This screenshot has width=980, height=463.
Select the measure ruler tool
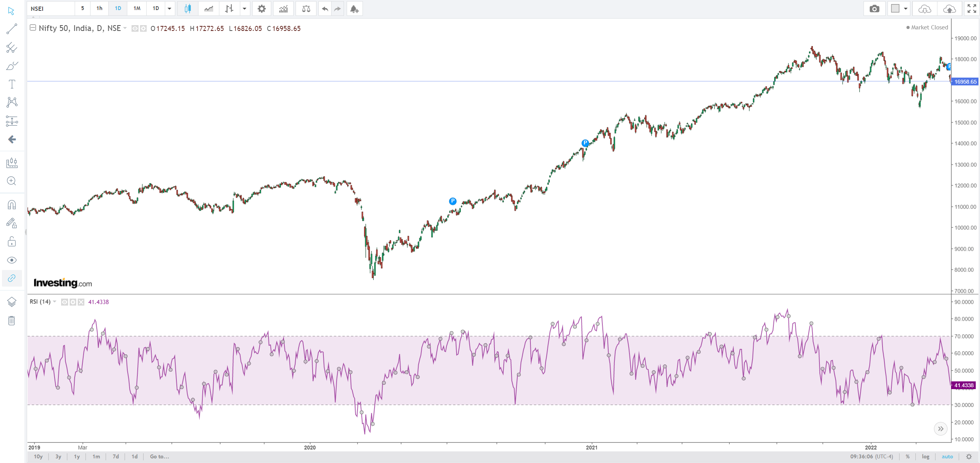(x=12, y=163)
